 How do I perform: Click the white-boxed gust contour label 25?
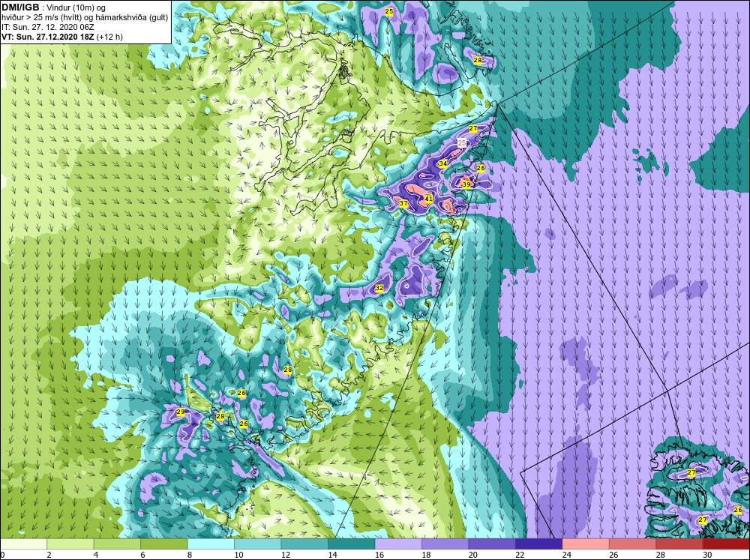pos(462,142)
